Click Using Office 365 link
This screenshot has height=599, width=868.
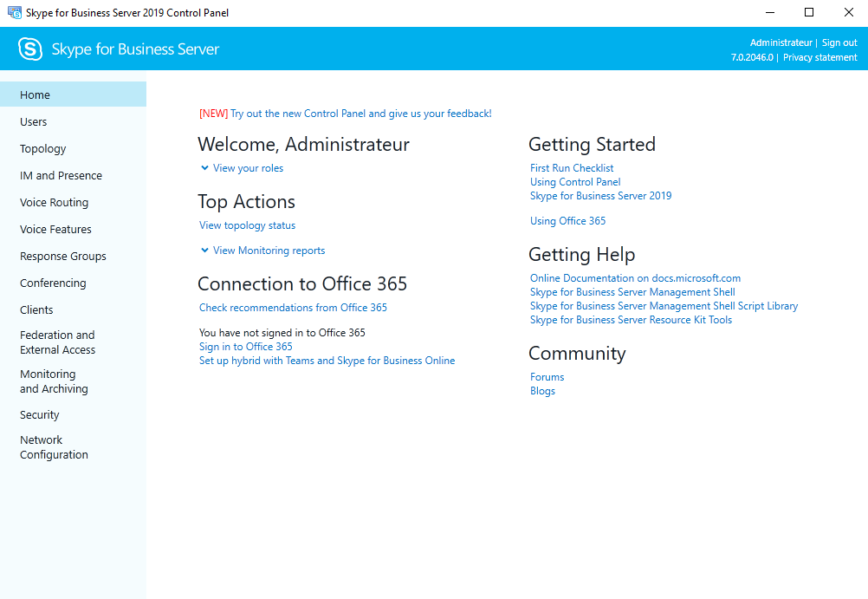coord(568,221)
